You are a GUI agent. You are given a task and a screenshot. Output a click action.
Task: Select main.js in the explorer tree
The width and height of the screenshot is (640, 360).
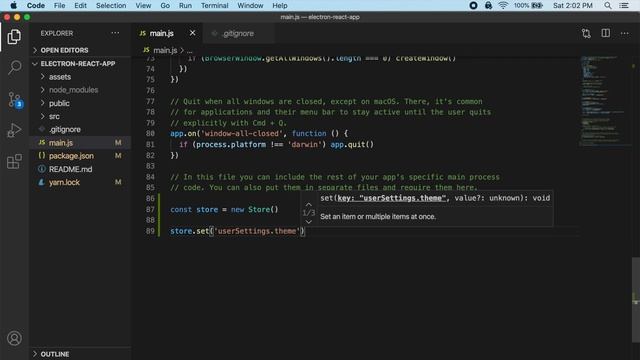click(61, 142)
